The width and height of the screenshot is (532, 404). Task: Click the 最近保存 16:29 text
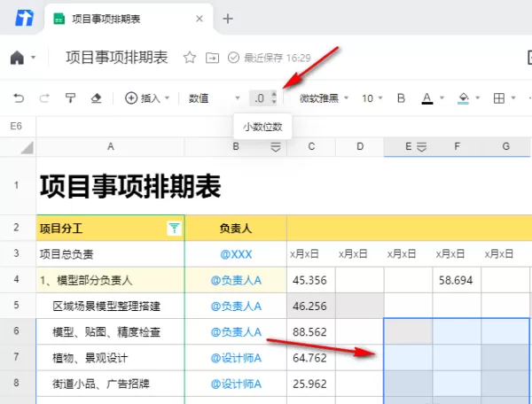[278, 58]
